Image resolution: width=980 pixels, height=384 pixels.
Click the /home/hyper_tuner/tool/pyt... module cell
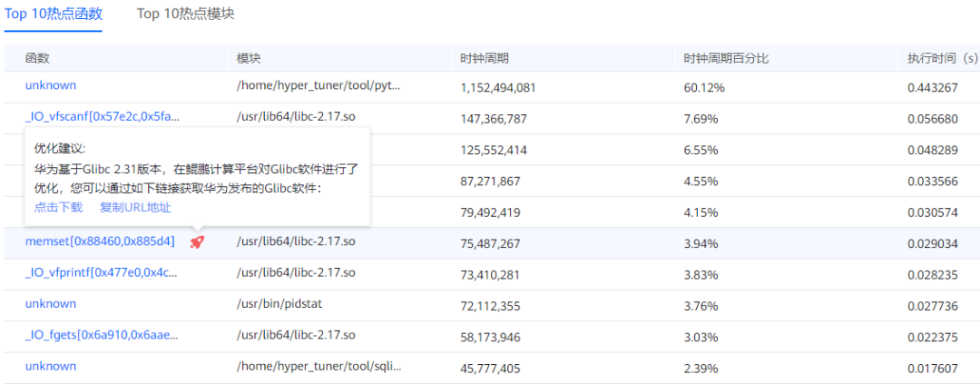tap(318, 85)
